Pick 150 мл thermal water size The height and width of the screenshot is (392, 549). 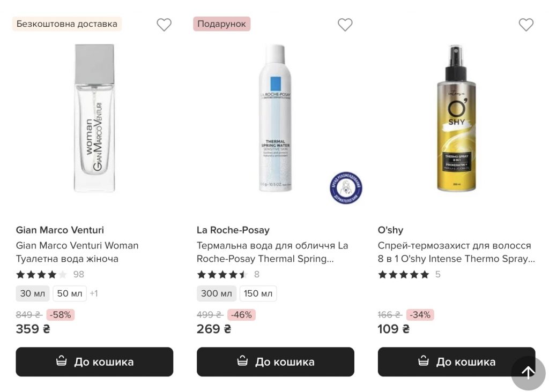258,293
